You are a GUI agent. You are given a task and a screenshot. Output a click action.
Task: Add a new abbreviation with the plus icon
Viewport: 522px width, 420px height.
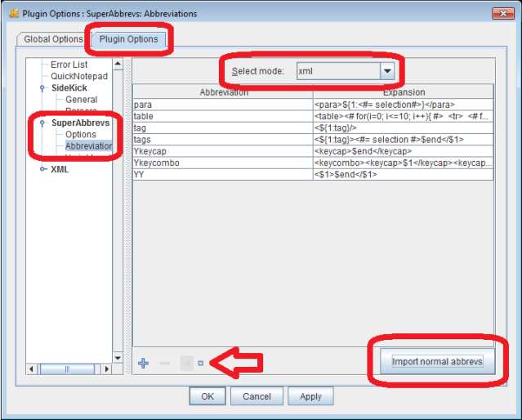tap(143, 363)
